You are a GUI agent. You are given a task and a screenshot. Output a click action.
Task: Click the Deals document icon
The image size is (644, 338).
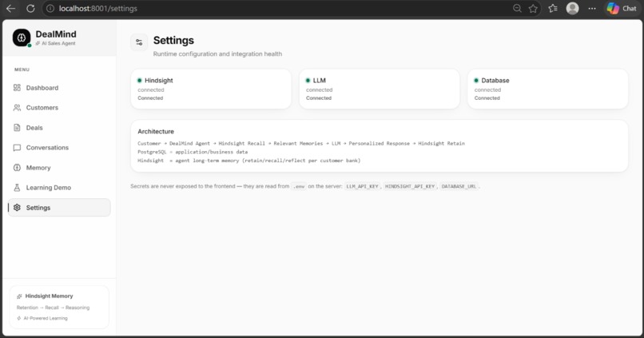click(17, 128)
